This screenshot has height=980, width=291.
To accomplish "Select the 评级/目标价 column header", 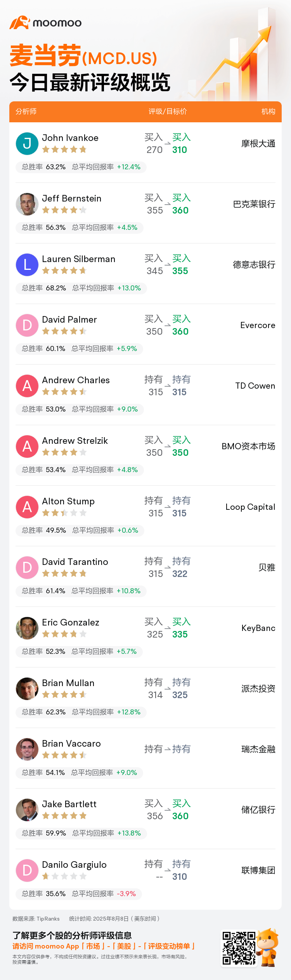I will [x=168, y=111].
